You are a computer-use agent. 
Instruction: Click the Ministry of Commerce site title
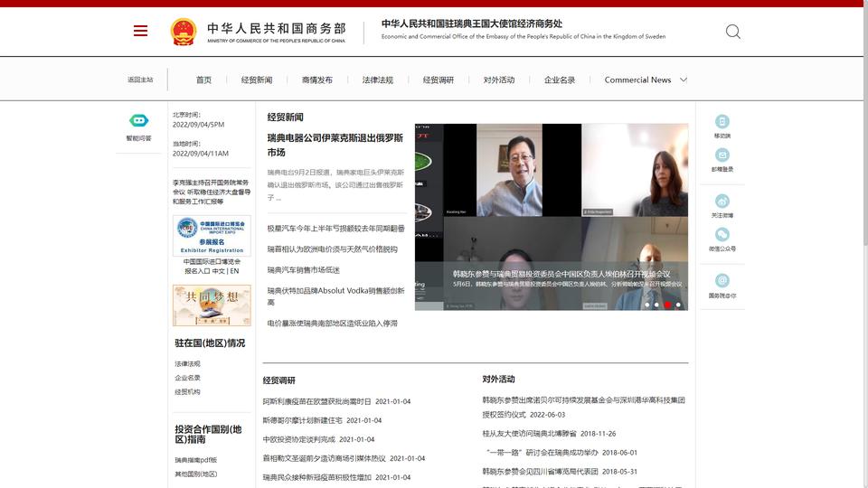tap(277, 32)
